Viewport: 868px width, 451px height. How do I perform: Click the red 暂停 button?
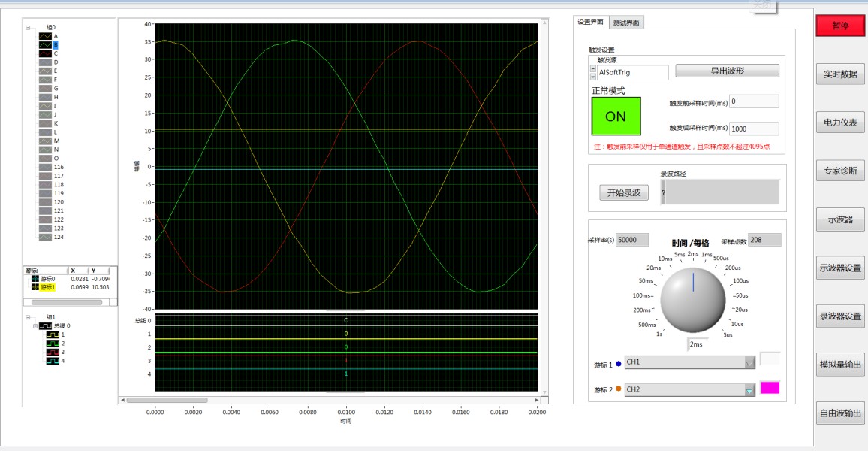tap(840, 26)
